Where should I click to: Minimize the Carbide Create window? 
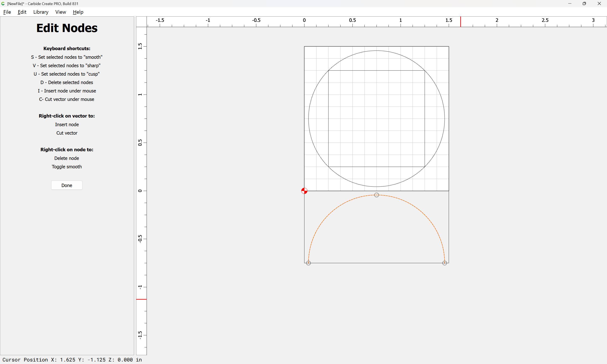[569, 4]
